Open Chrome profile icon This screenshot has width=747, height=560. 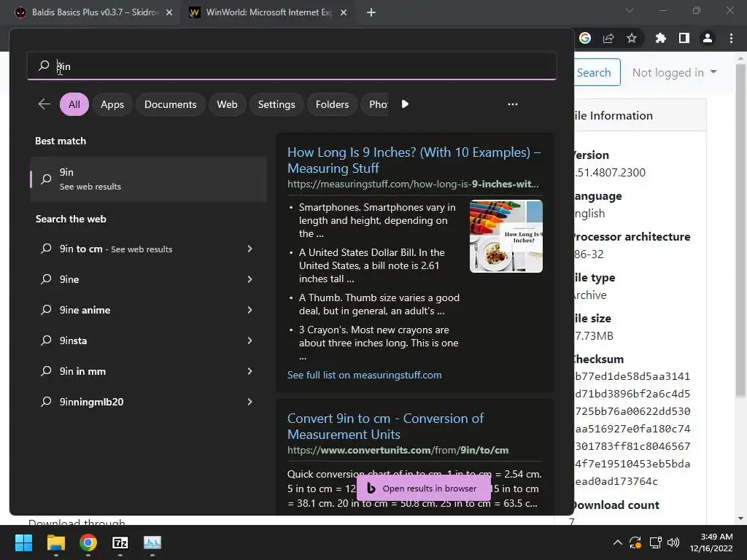(x=708, y=38)
